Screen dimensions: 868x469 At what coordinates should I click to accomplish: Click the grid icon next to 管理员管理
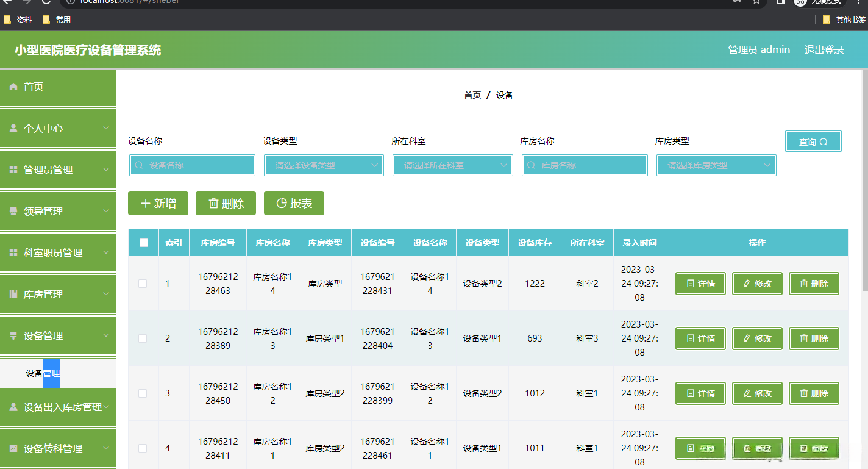pos(13,170)
